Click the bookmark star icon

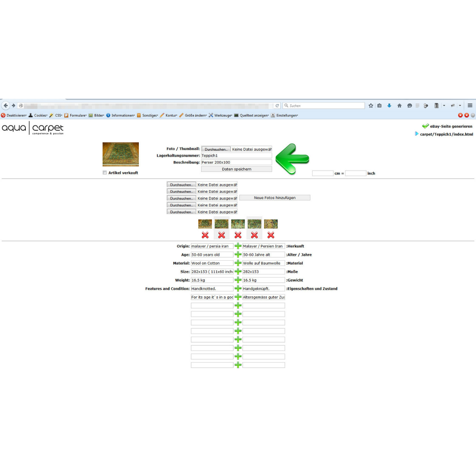coord(371,106)
